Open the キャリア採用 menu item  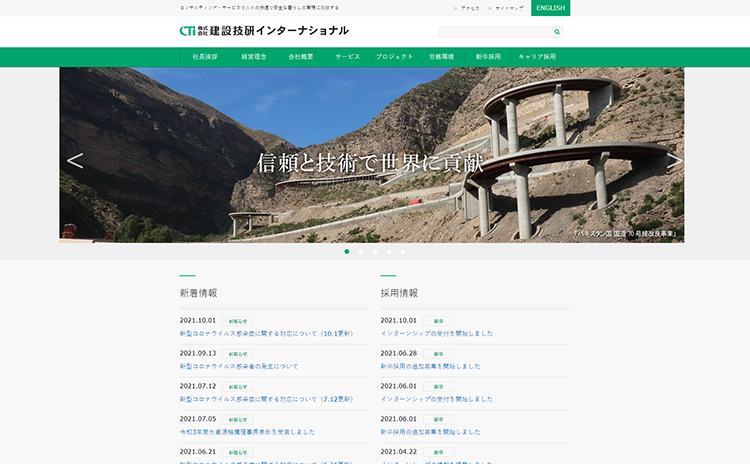pos(537,57)
